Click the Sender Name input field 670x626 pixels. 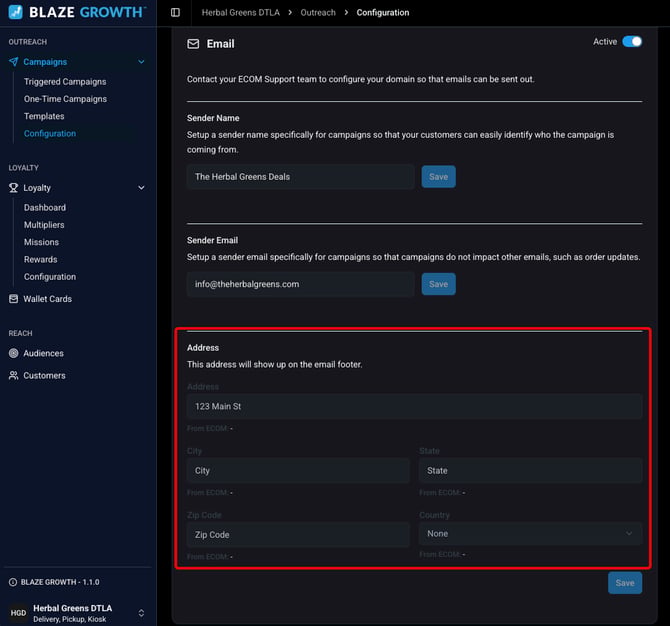[300, 176]
